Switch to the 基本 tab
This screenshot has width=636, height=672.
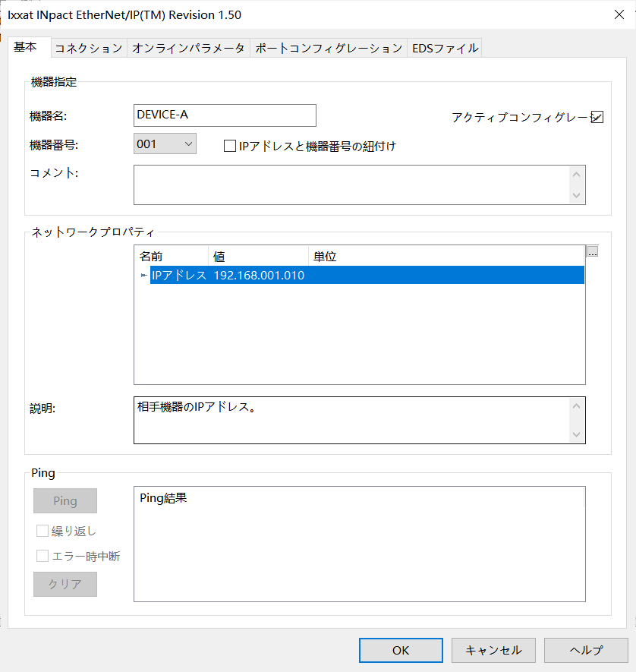[x=29, y=47]
